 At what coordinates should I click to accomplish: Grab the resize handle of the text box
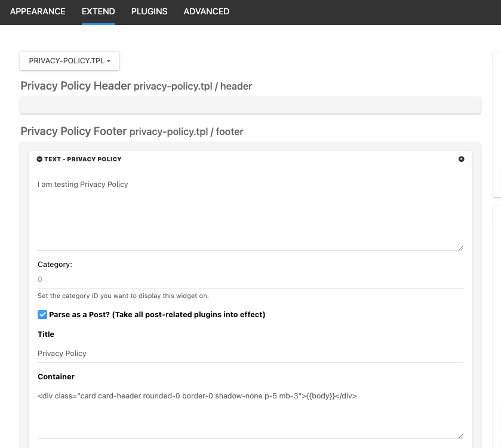pos(460,247)
